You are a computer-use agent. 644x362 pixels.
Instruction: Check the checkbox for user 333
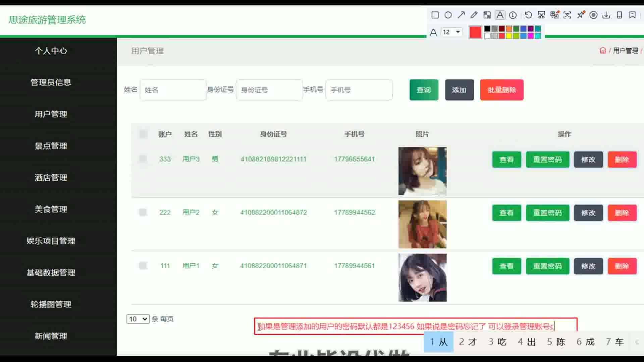pyautogui.click(x=143, y=159)
